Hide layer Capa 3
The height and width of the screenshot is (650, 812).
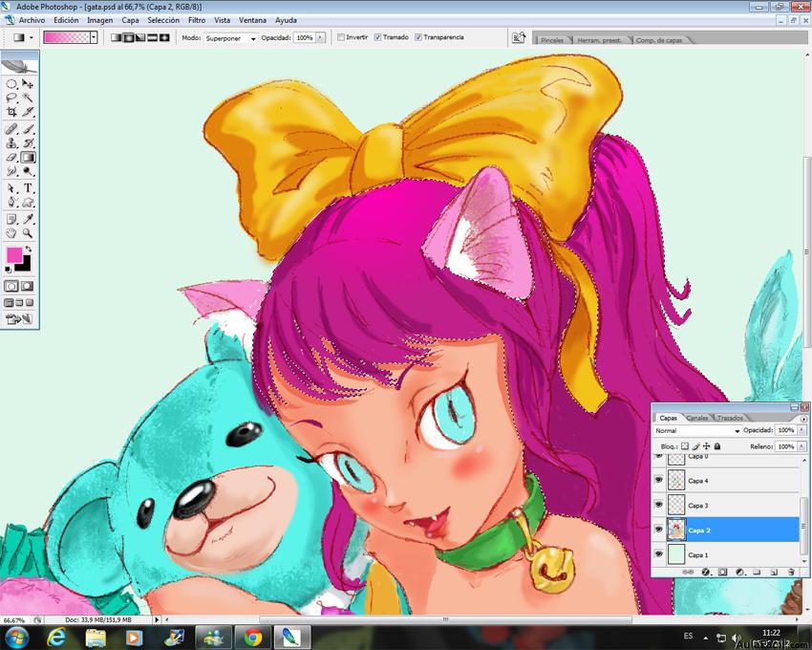pos(659,505)
